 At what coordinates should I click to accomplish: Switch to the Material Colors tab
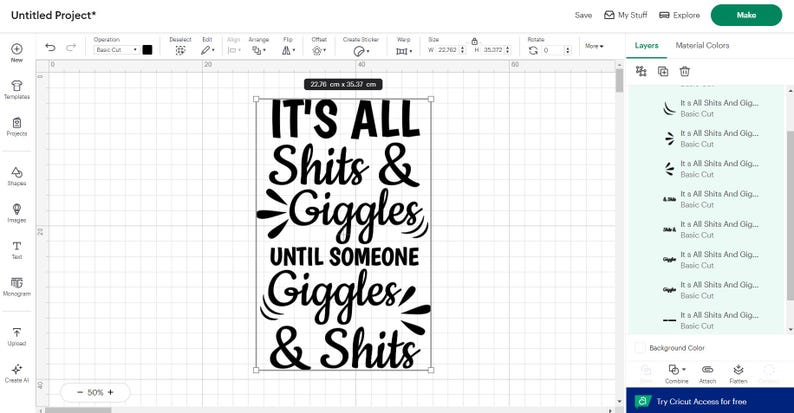coord(702,45)
